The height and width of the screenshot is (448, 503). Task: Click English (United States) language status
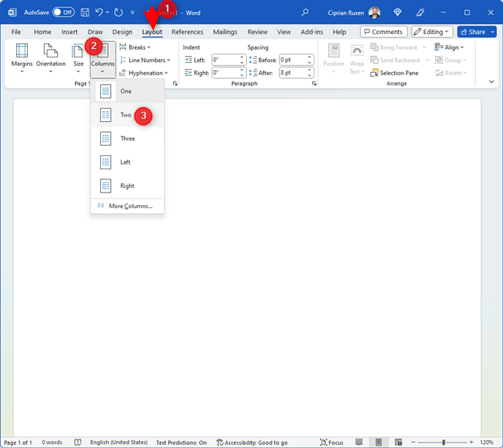[x=119, y=443]
